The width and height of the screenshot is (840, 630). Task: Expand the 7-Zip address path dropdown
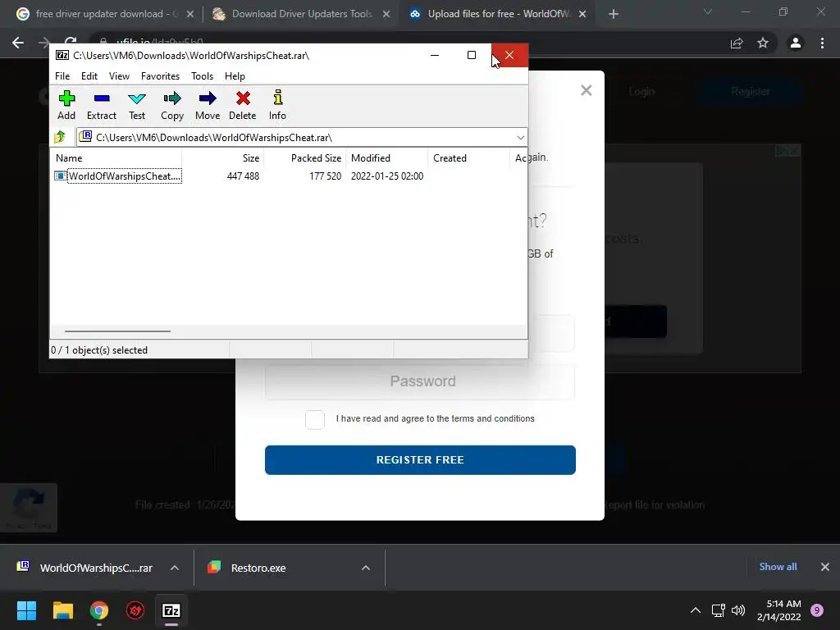pos(520,138)
